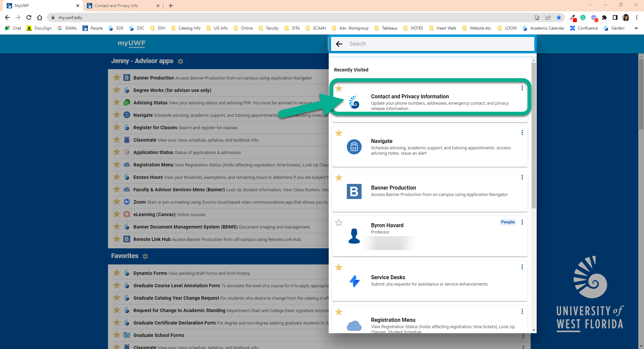Share this page icon in address bar
This screenshot has height=349, width=644.
pyautogui.click(x=548, y=17)
